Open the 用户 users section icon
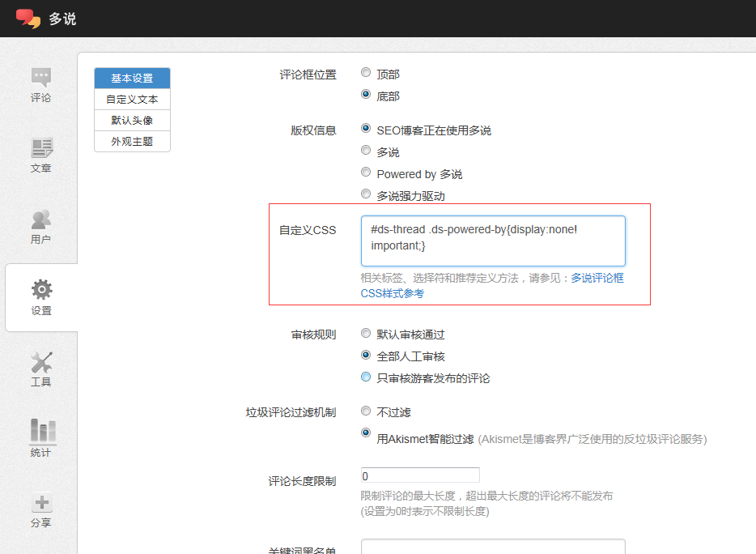 pyautogui.click(x=41, y=219)
